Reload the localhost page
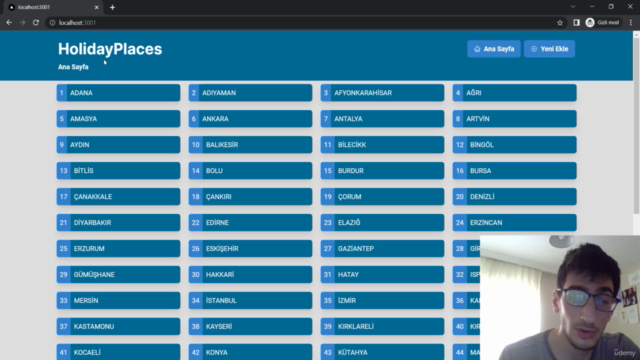The image size is (640, 360). [x=36, y=22]
